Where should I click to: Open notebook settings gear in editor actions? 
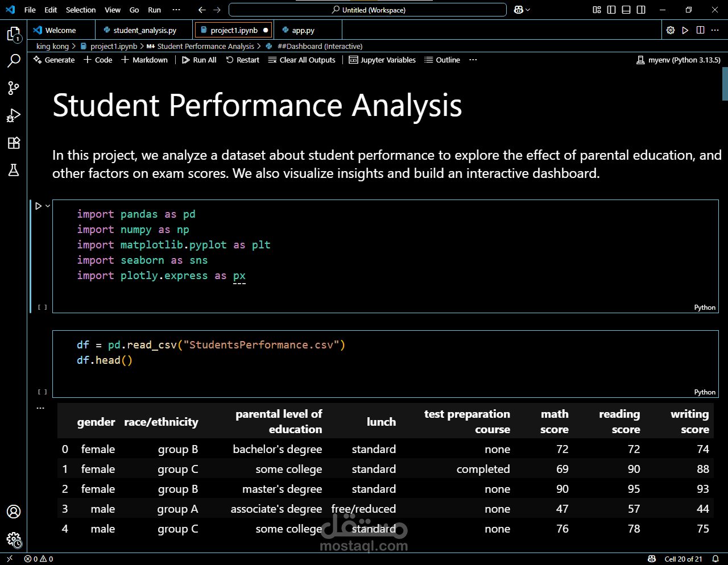[671, 30]
